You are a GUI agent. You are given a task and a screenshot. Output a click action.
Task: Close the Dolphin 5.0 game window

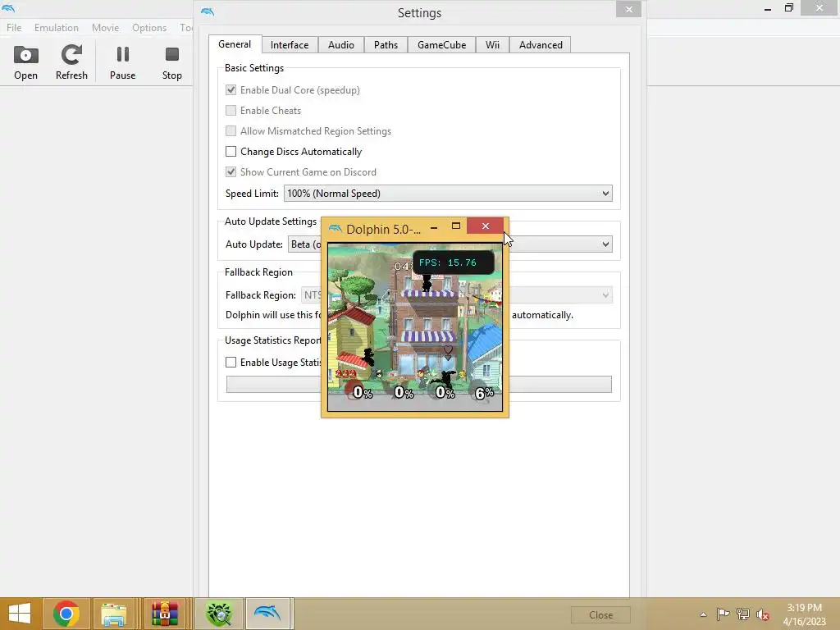(x=486, y=226)
